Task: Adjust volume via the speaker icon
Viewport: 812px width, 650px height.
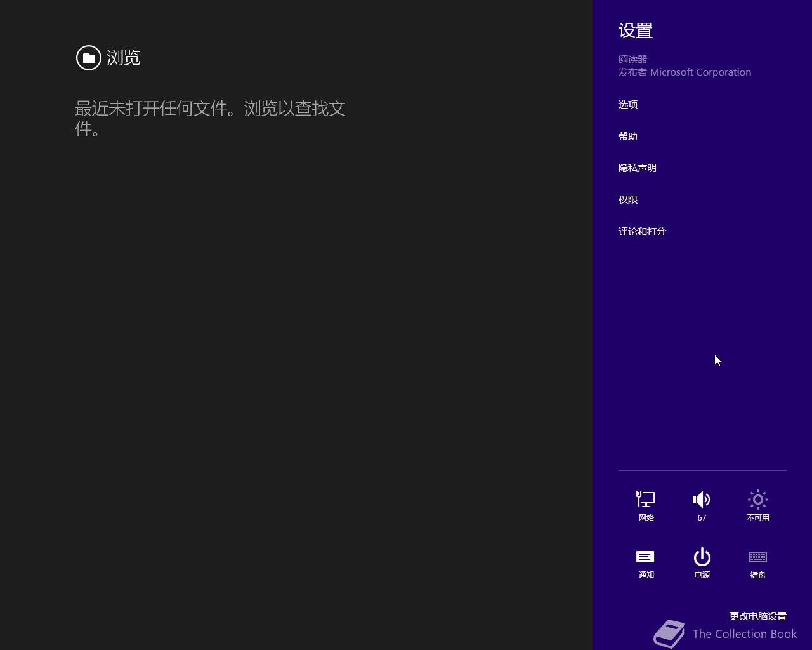Action: pos(702,500)
